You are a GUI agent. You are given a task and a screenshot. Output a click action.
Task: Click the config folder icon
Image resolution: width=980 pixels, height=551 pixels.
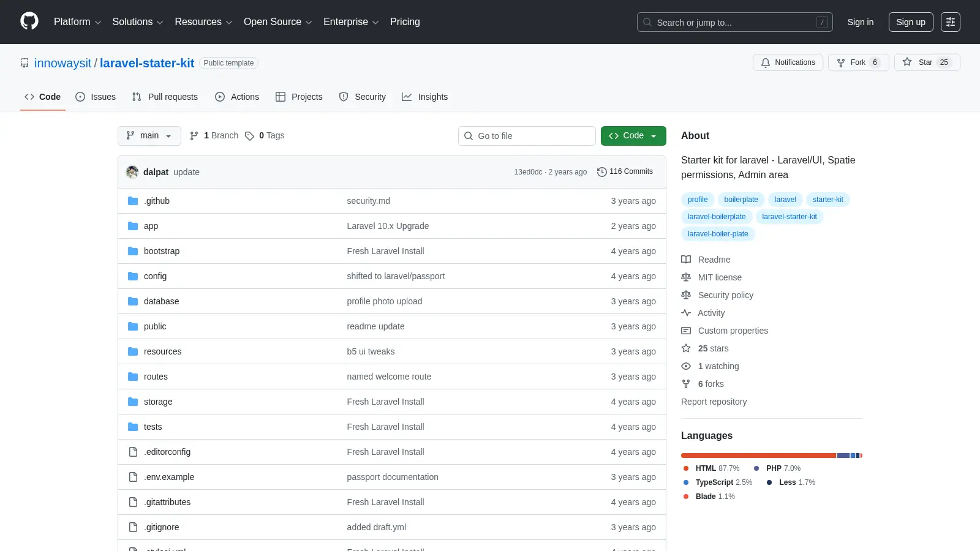click(133, 276)
